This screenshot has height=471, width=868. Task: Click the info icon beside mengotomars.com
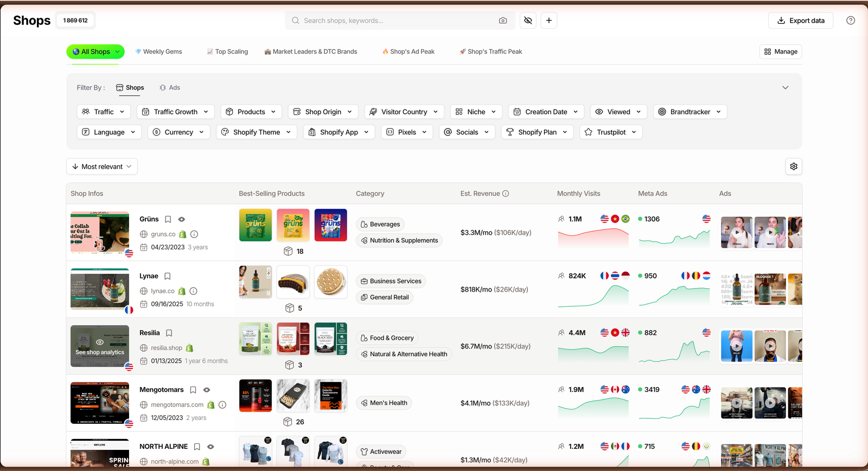tap(222, 405)
